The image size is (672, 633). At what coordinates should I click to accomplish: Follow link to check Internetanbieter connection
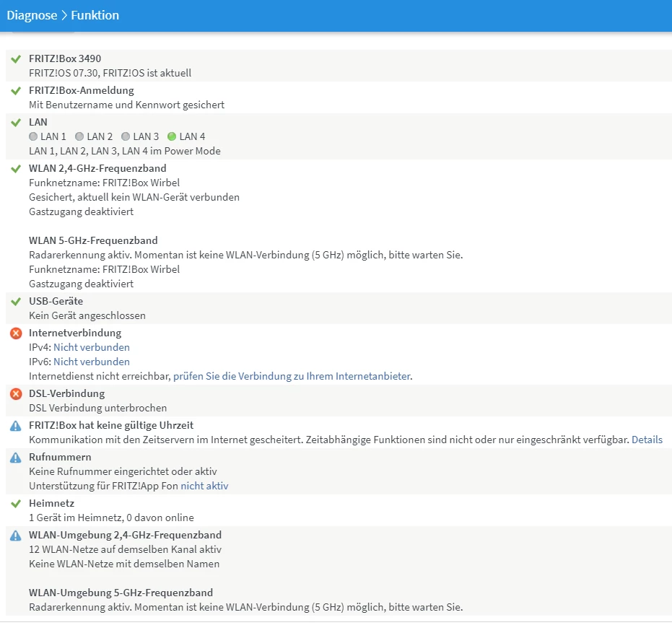[x=292, y=376]
